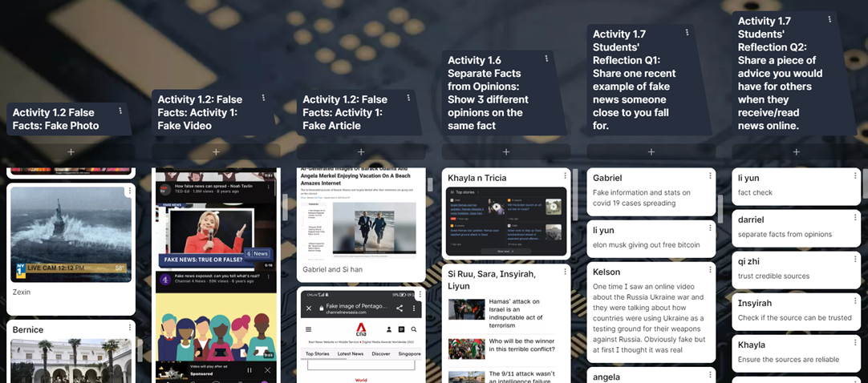This screenshot has height=383, width=868.
Task: Select the Latest News tab on CNA
Action: (350, 353)
